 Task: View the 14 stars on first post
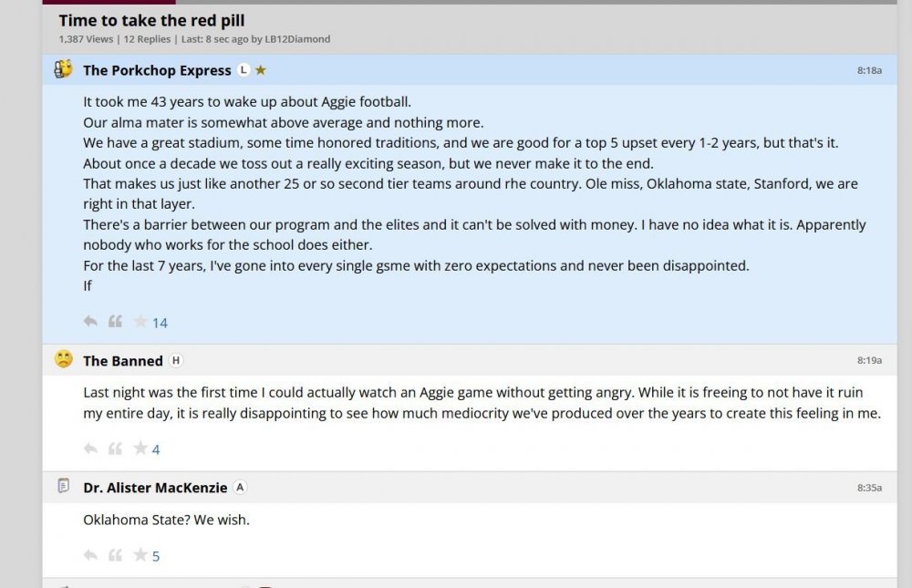160,323
